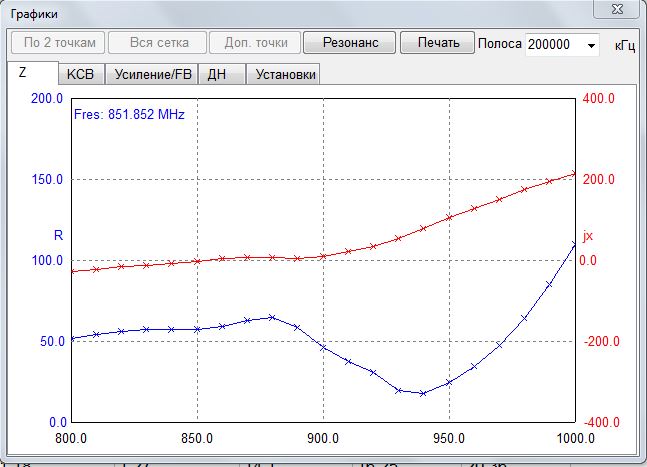Click the Полоса label
The height and width of the screenshot is (467, 647).
500,43
